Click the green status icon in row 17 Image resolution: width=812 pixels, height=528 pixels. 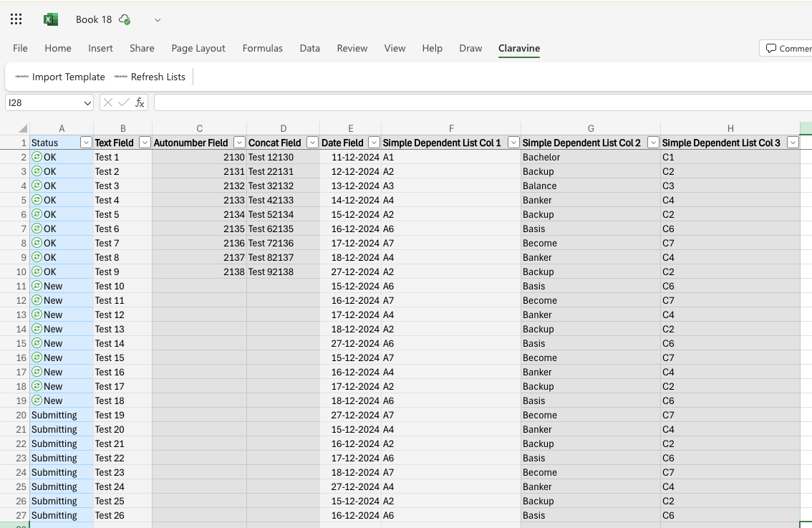pyautogui.click(x=37, y=372)
